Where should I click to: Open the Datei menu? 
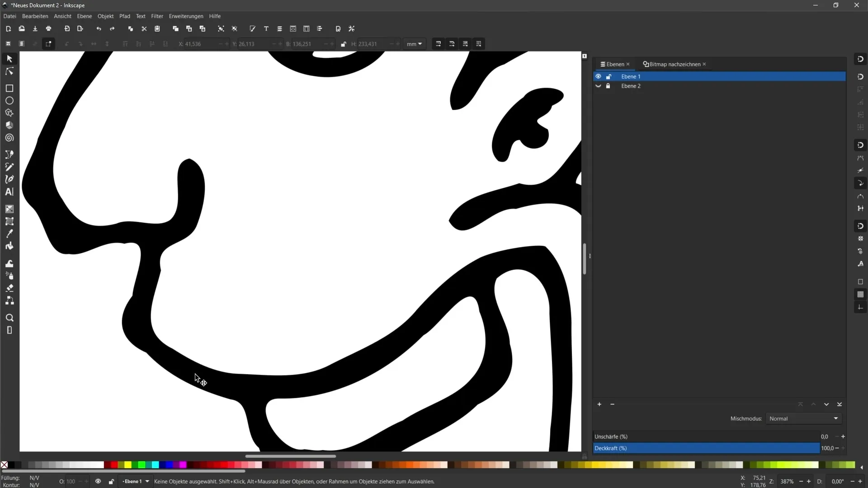9,16
